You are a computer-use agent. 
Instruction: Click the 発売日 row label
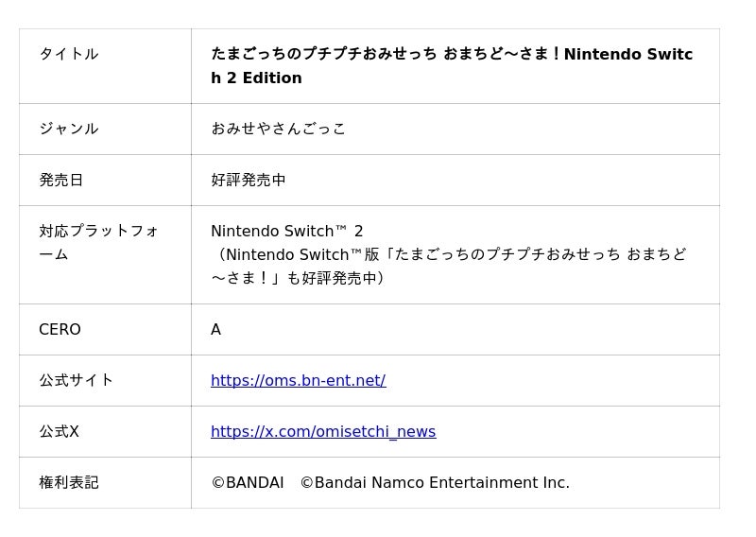click(x=61, y=180)
